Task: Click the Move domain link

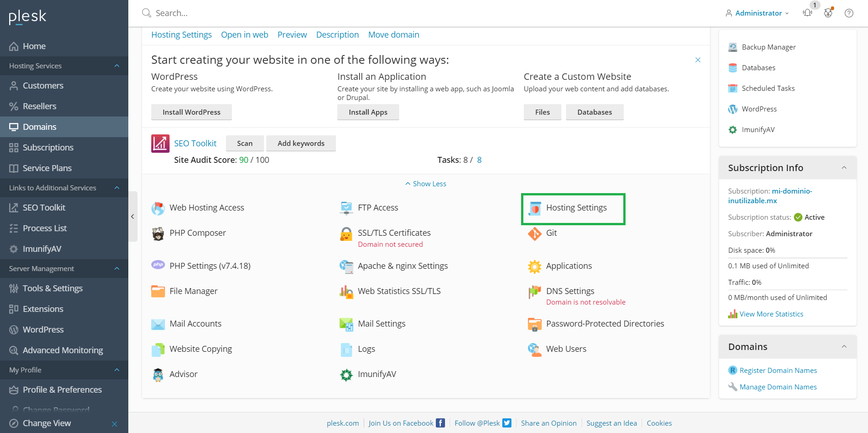Action: coord(394,35)
